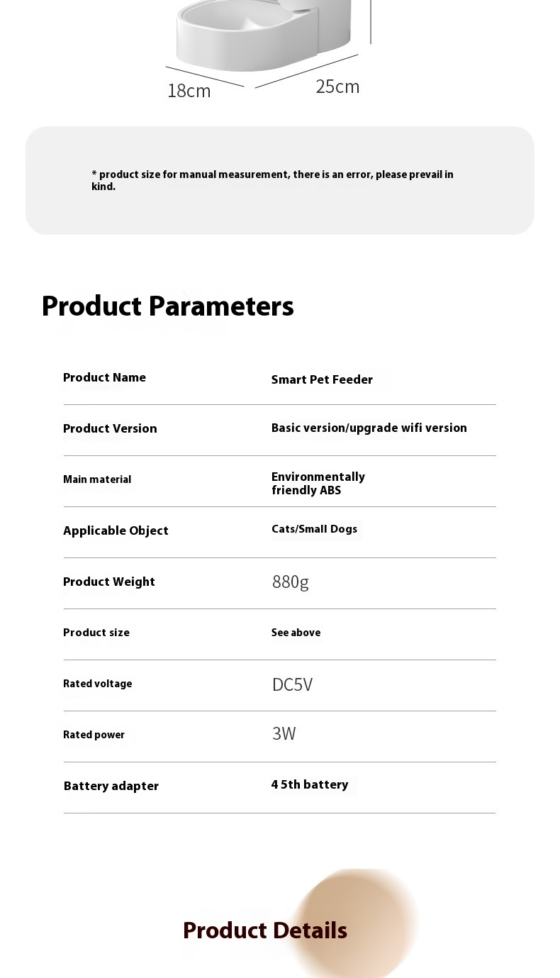Select the Cats/Small Dogs value
The height and width of the screenshot is (978, 560).
pos(314,529)
